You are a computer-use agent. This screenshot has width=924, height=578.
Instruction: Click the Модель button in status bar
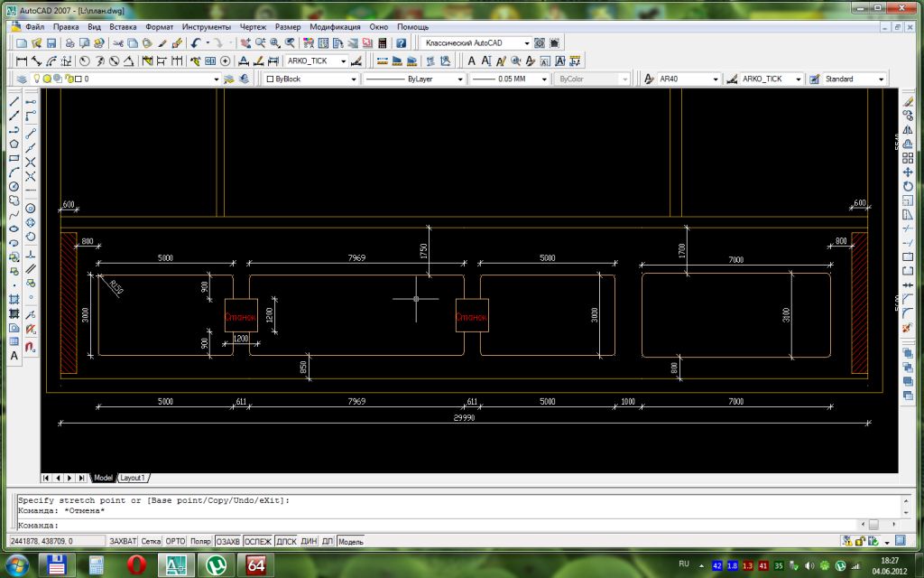pos(350,542)
